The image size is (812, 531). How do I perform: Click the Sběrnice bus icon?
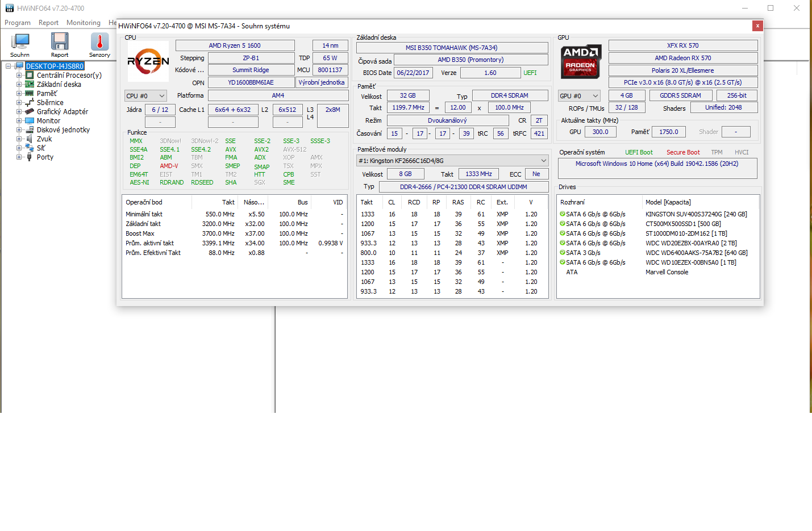click(30, 102)
